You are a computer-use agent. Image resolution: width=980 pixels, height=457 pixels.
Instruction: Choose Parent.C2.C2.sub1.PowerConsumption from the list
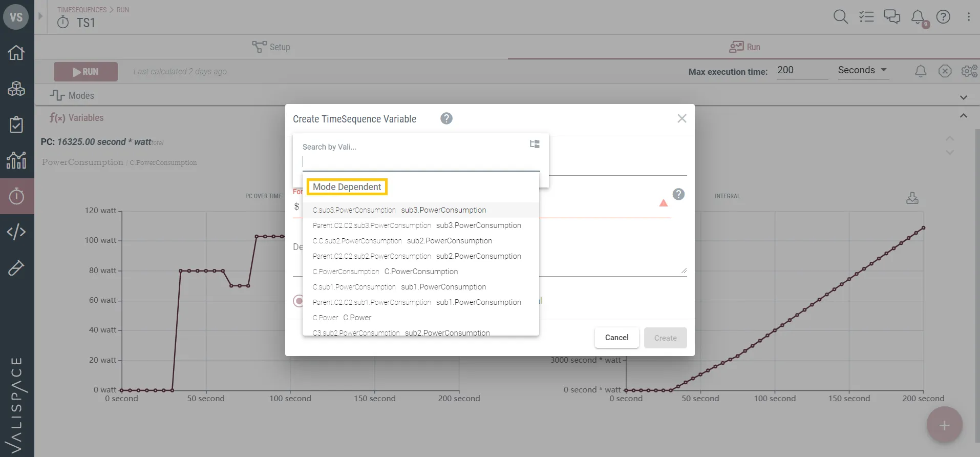421,302
